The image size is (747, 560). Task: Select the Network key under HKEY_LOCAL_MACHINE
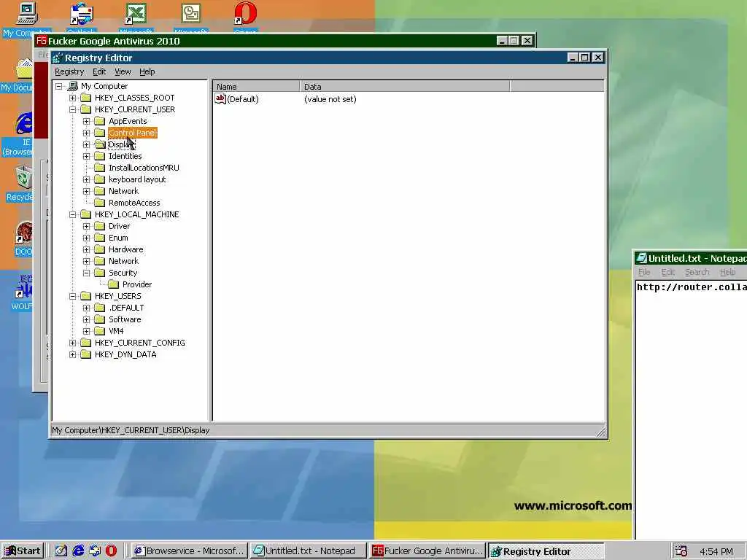pos(123,261)
